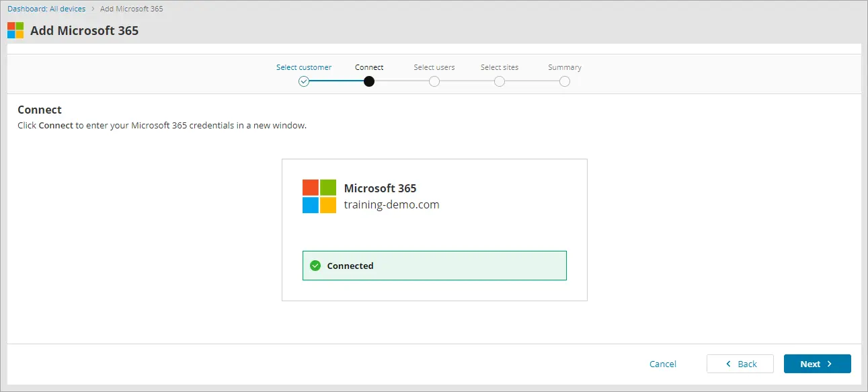Click the Cancel link

click(x=663, y=364)
